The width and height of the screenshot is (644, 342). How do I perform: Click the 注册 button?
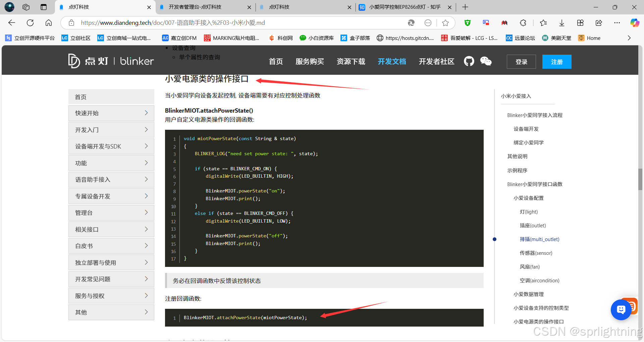click(x=557, y=62)
